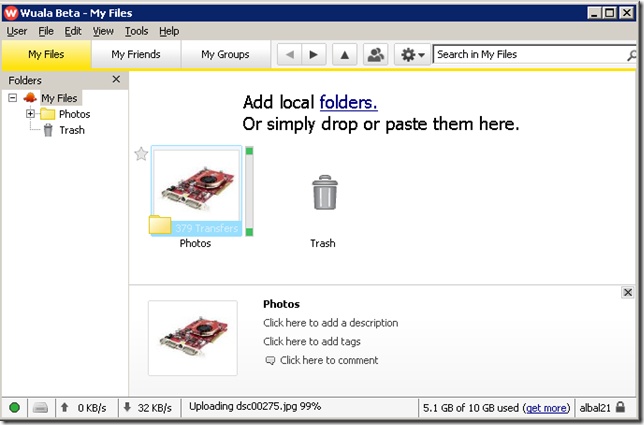Switch to the My Groups tab
644x425 pixels.
(x=225, y=55)
